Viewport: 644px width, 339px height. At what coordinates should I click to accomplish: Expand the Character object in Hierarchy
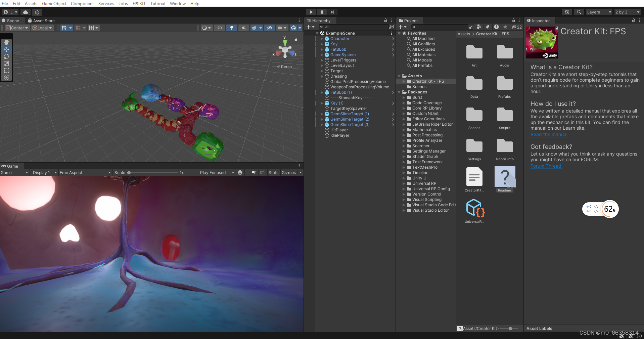tap(322, 39)
